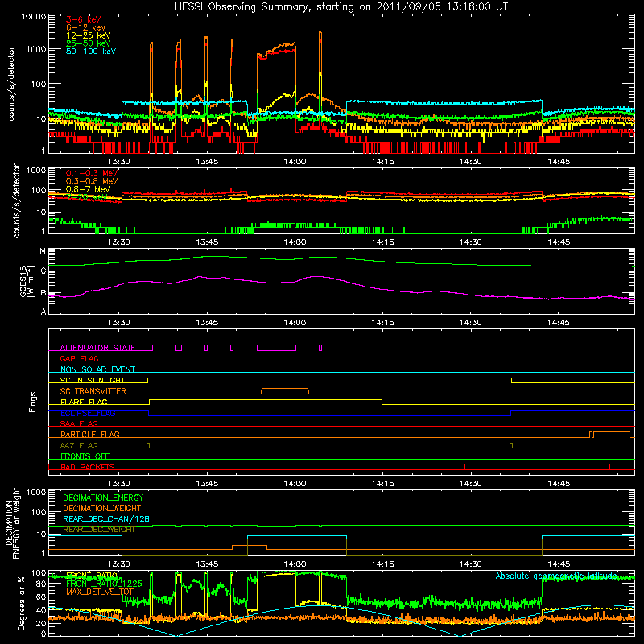Select the REAR_DEC_CHAN/128 legend label
This screenshot has height=644, width=644.
tap(106, 519)
